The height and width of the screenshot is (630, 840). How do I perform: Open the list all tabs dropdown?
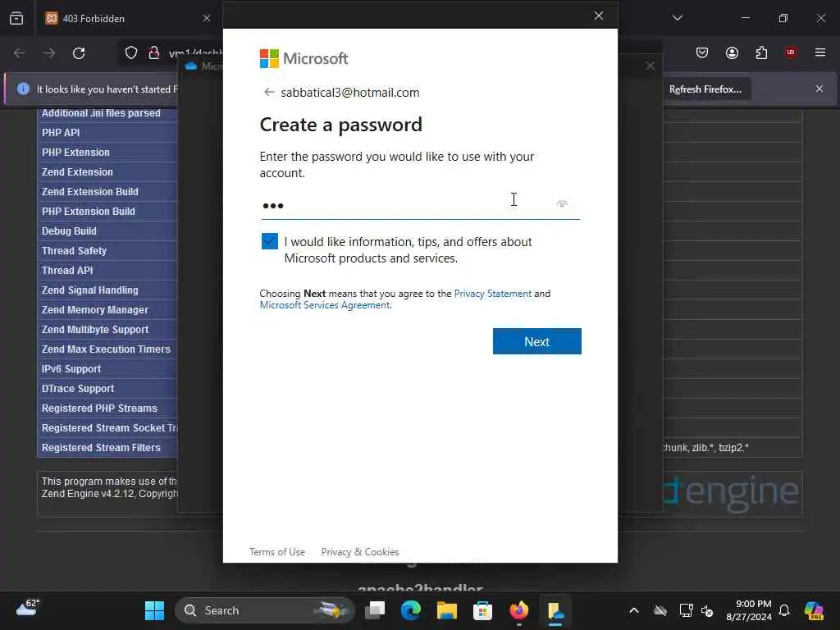click(x=678, y=18)
